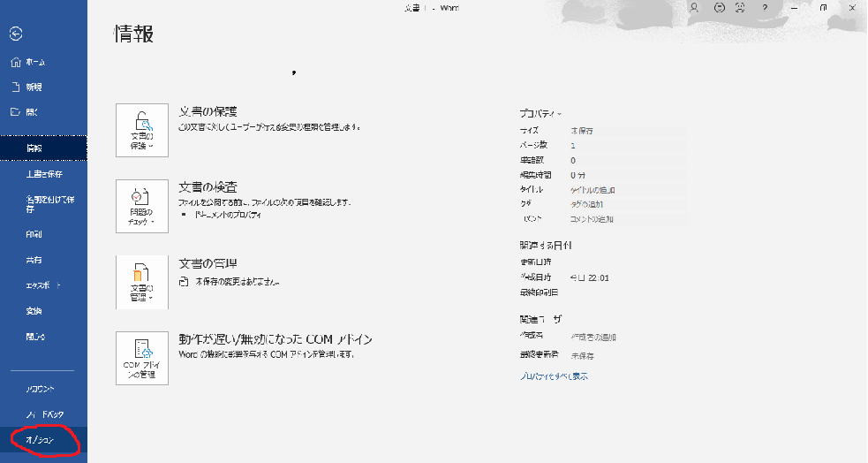Click the help question mark icon
868x463 pixels.
765,8
